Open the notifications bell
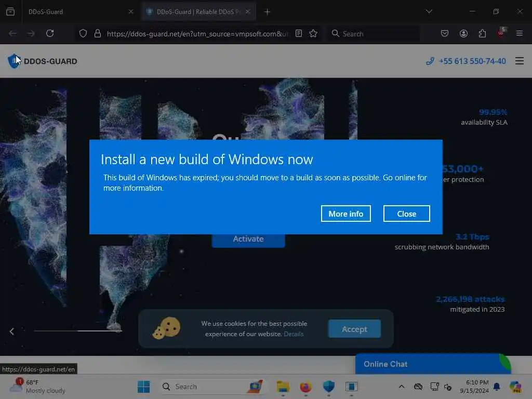This screenshot has height=399, width=532. 497,387
